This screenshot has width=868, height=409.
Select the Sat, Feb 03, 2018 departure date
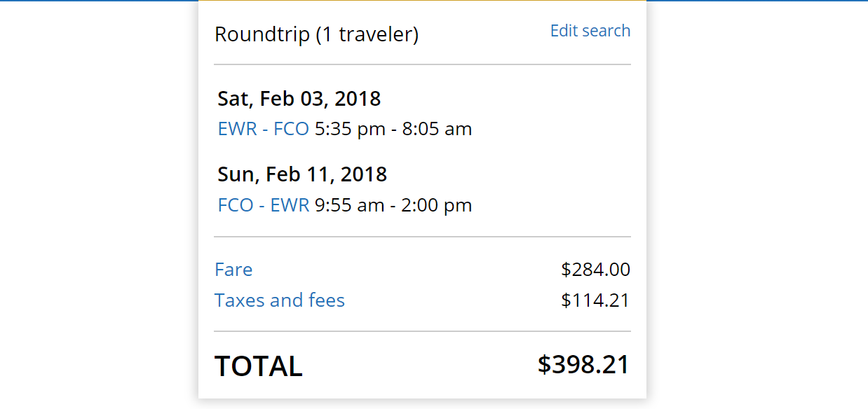(x=299, y=99)
